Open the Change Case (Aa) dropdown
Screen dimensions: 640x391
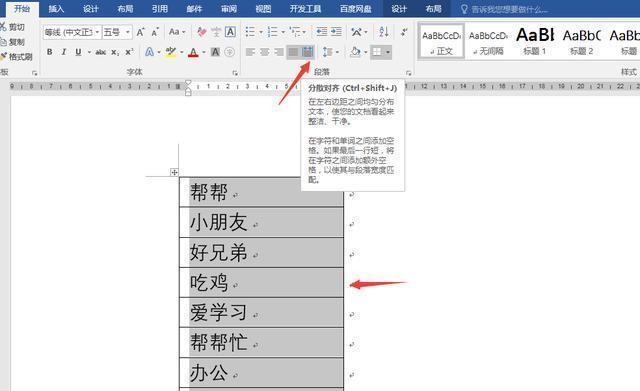point(177,32)
